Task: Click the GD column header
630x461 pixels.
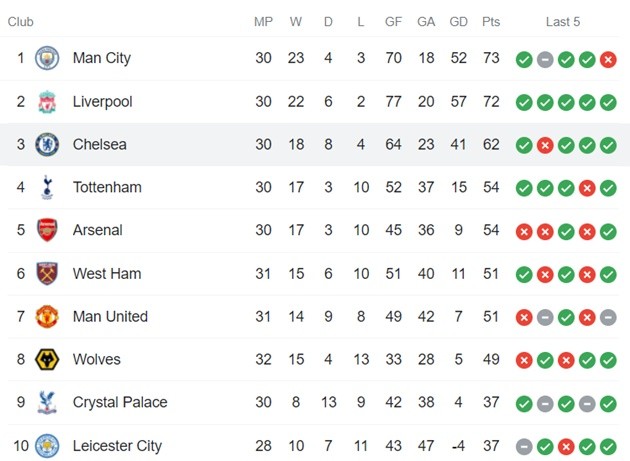Action: pos(459,21)
